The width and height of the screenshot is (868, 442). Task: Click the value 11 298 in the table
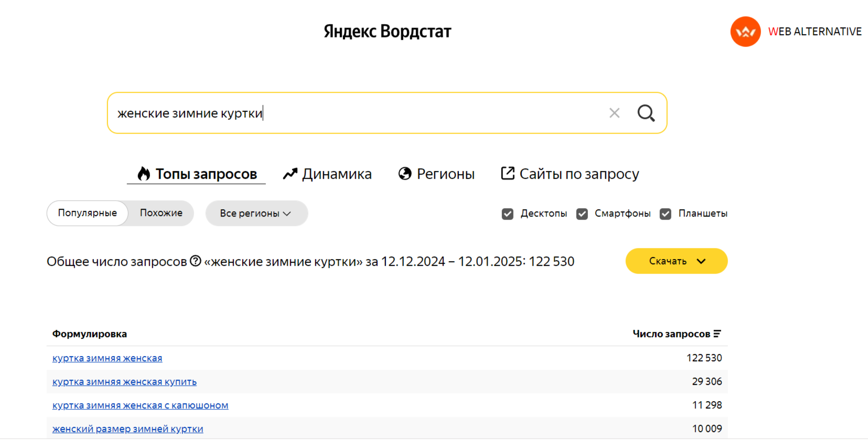tap(706, 405)
